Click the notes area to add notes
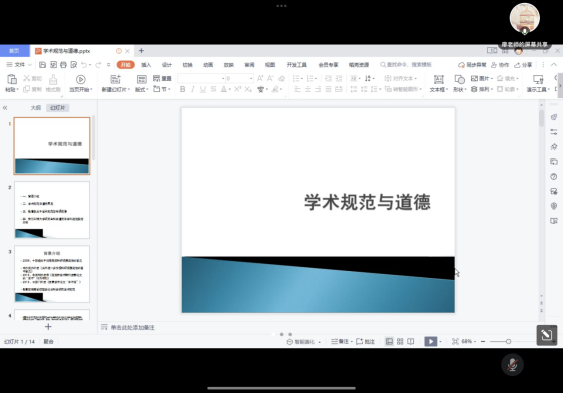The height and width of the screenshot is (394, 564). (x=132, y=327)
